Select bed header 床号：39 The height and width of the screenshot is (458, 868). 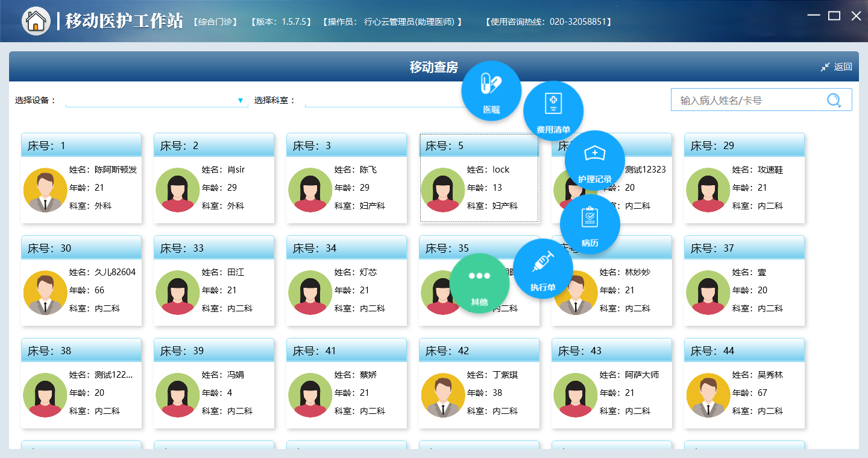point(214,350)
